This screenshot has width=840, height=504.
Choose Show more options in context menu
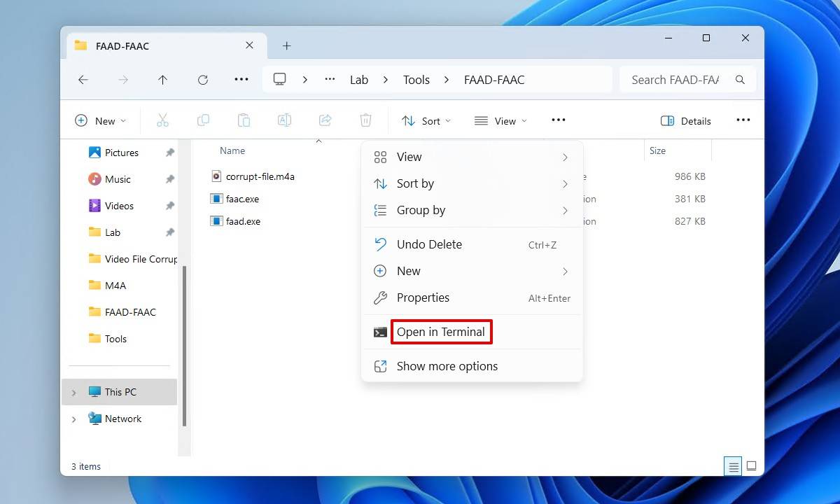tap(447, 366)
